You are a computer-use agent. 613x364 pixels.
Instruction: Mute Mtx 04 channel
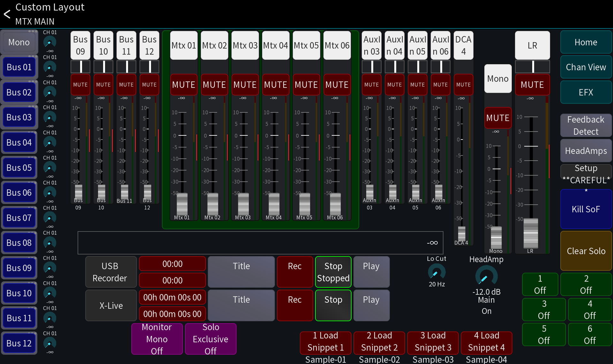click(x=276, y=85)
